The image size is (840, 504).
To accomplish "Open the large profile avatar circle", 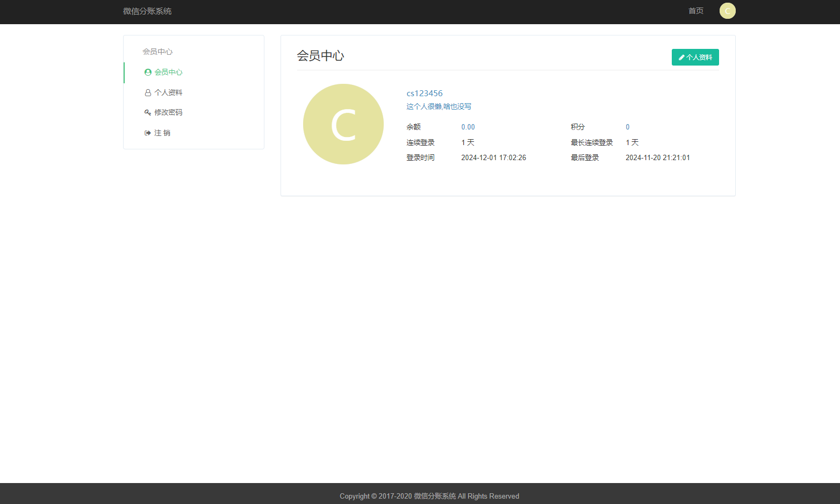I will (343, 124).
